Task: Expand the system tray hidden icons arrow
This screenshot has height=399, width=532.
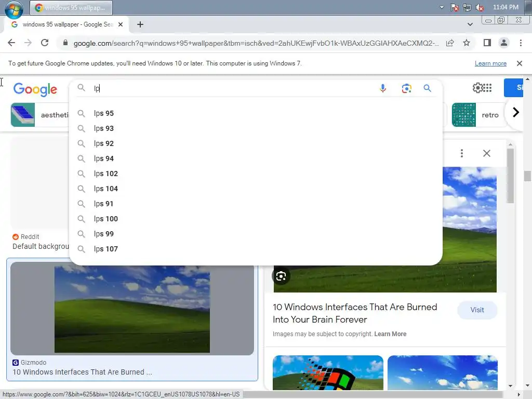Action: pyautogui.click(x=442, y=7)
